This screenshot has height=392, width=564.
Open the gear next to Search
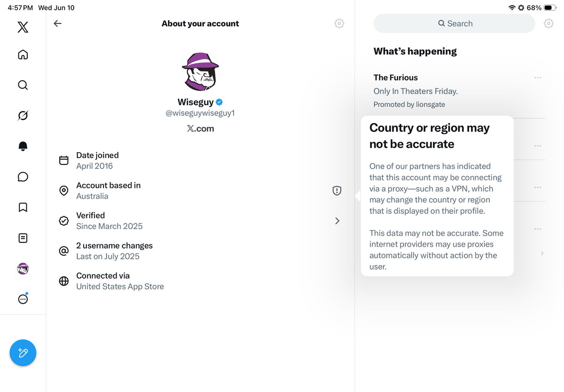click(548, 24)
